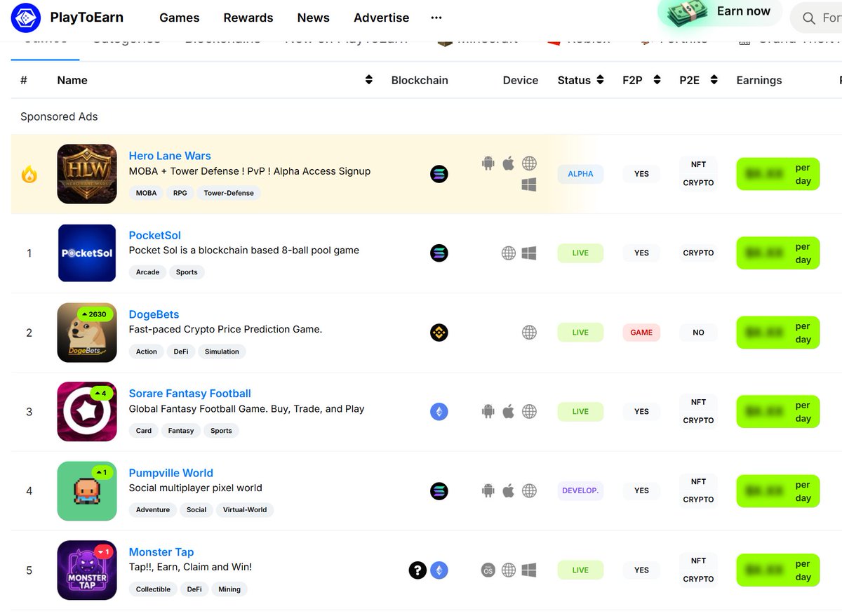The image size is (842, 616).
Task: Click the DogeBets doge thumbnail
Action: pyautogui.click(x=87, y=333)
